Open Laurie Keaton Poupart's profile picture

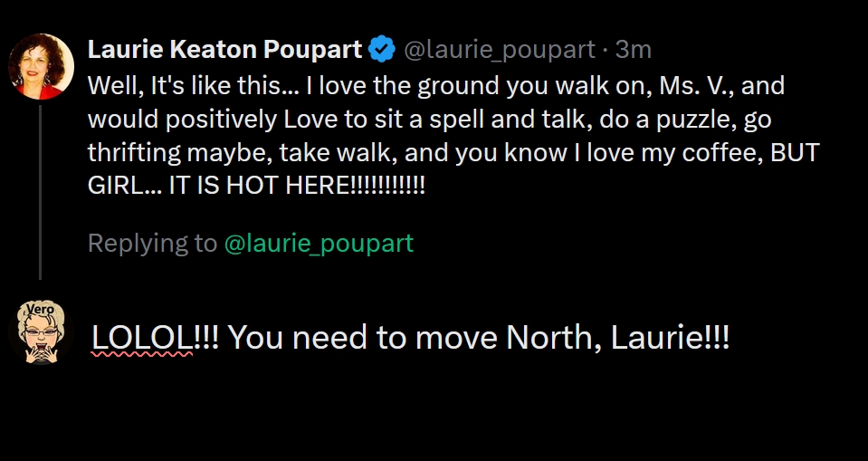[x=41, y=67]
